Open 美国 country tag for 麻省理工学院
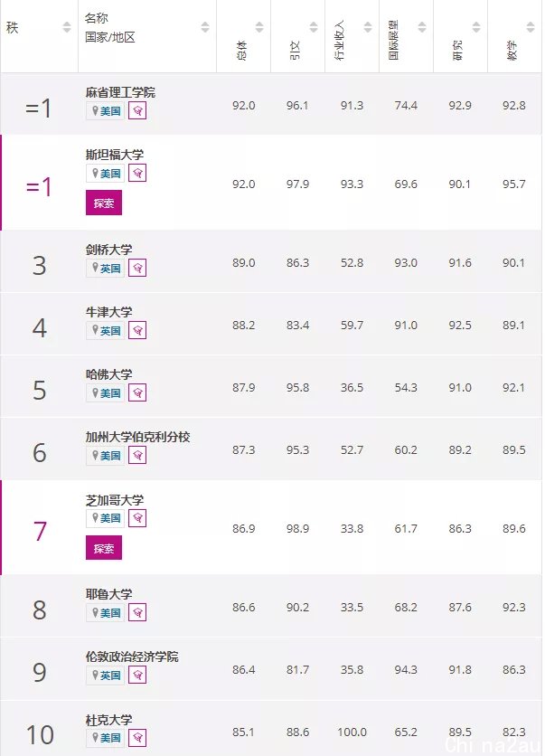The image size is (545, 756). pos(106,111)
